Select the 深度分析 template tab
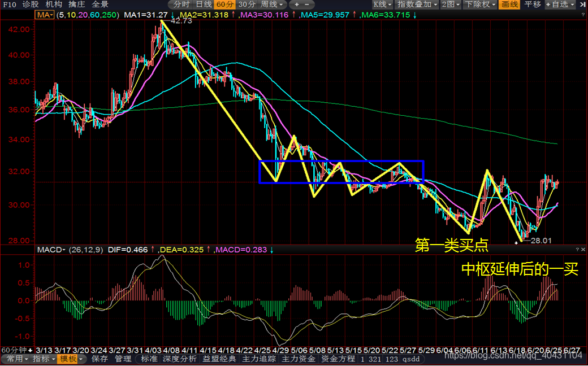 (x=179, y=359)
